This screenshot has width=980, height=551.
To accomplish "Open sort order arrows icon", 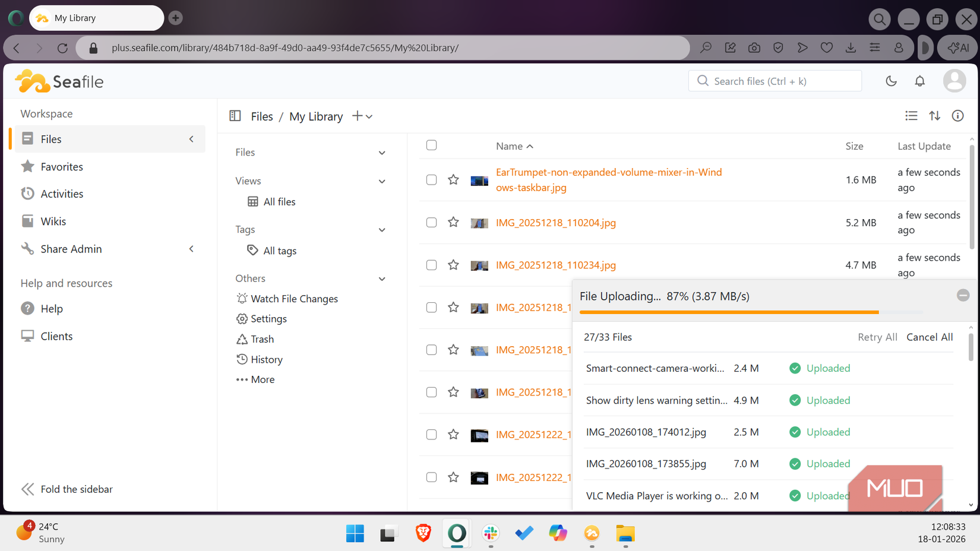I will (935, 116).
